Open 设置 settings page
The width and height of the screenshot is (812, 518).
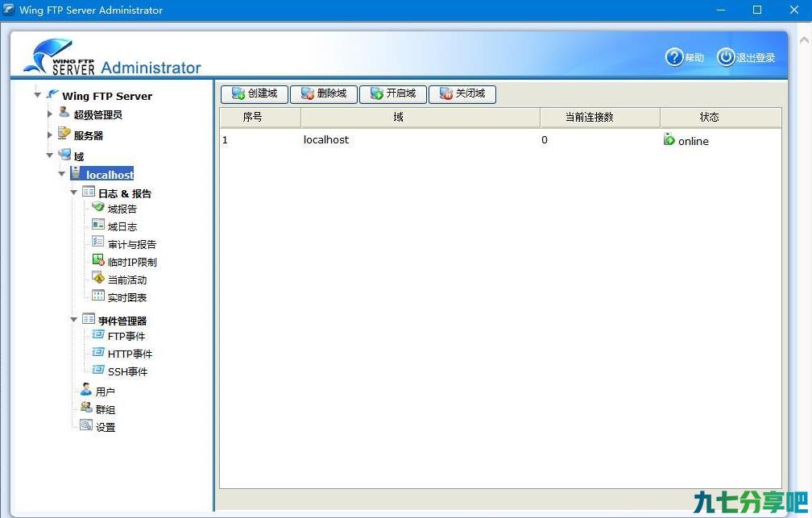(105, 427)
